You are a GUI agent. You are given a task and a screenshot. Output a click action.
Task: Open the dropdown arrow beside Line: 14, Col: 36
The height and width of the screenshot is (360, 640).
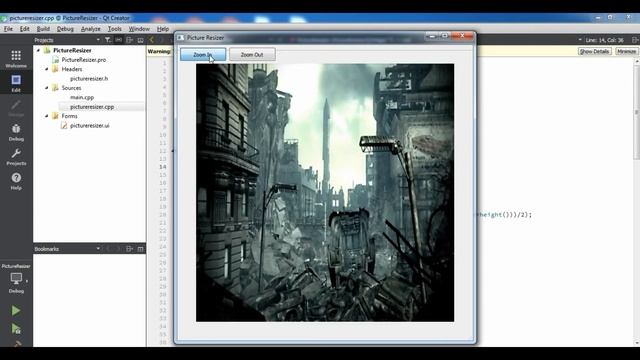point(580,40)
